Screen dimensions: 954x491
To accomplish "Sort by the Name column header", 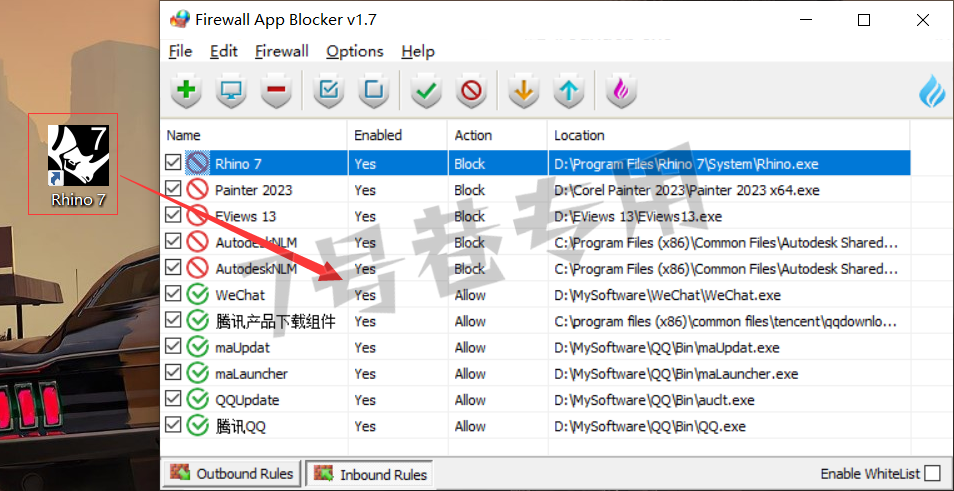I will tap(254, 135).
